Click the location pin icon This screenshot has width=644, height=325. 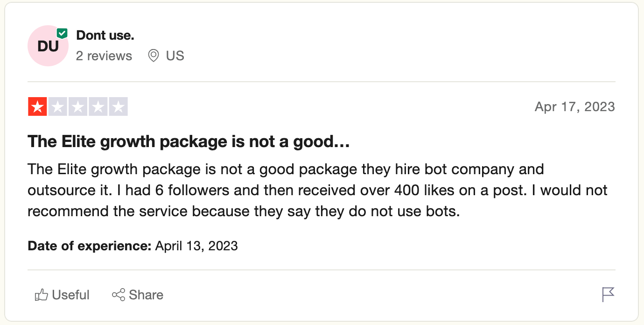(153, 56)
